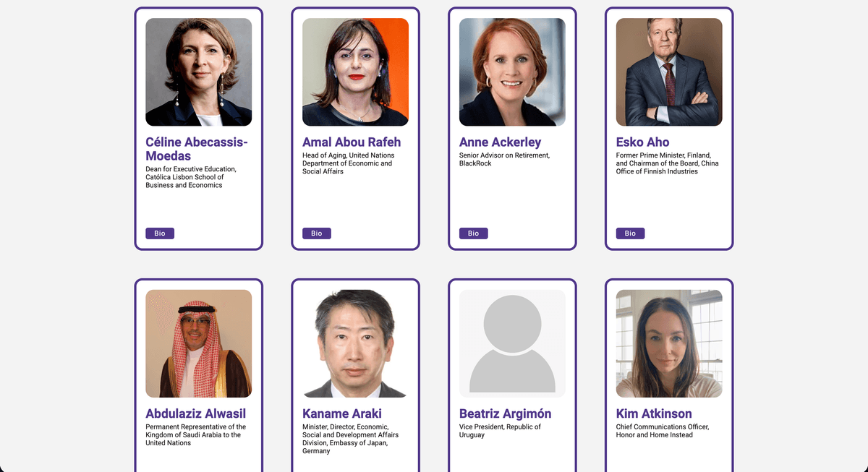
Task: Select speaker name Kim Atkinson
Action: (653, 413)
